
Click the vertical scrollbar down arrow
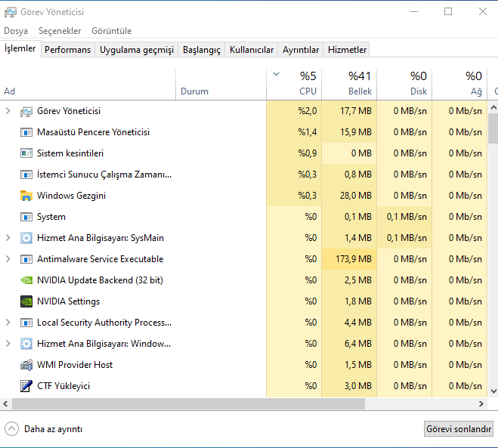pos(493,391)
